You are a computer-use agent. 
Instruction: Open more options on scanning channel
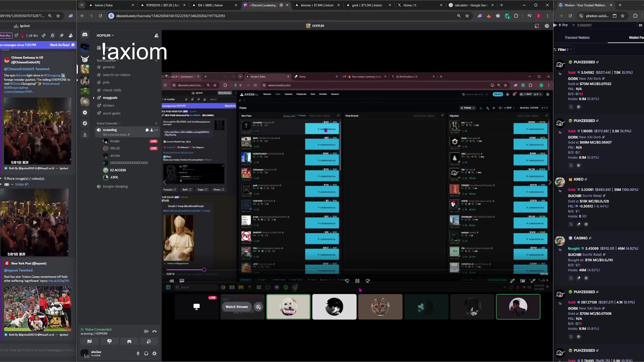point(156,130)
